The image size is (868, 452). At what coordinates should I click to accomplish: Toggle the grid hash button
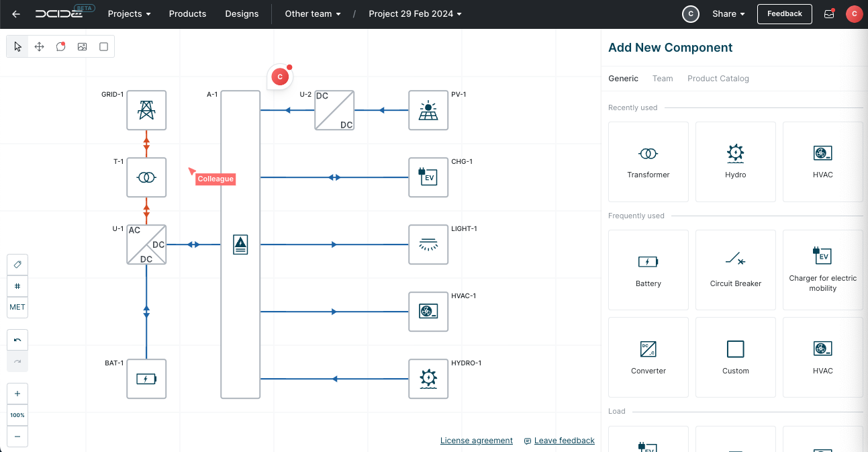(x=17, y=286)
